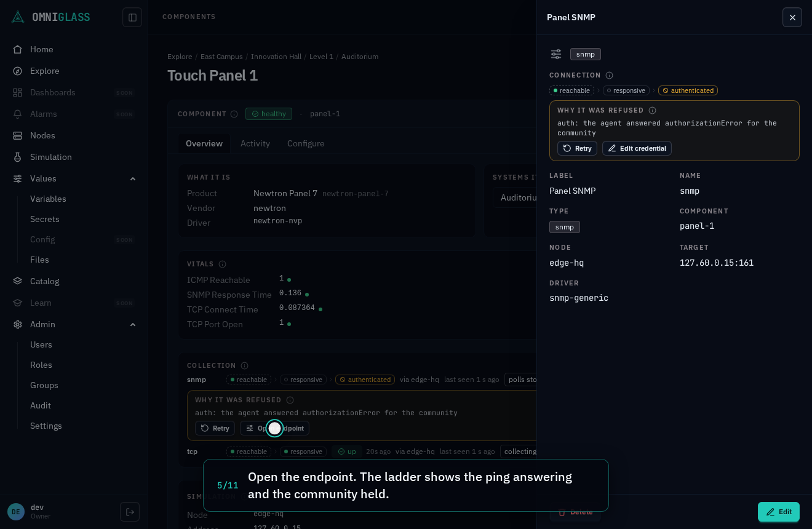Click the East Campus breadcrumb
Viewport: 812px width, 529px height.
[x=221, y=57]
